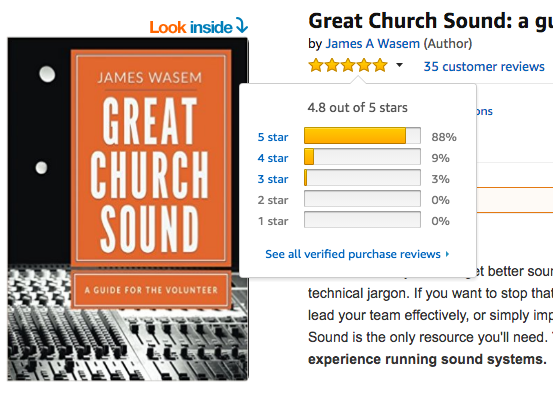Click the James A Wasem author link

pos(372,44)
